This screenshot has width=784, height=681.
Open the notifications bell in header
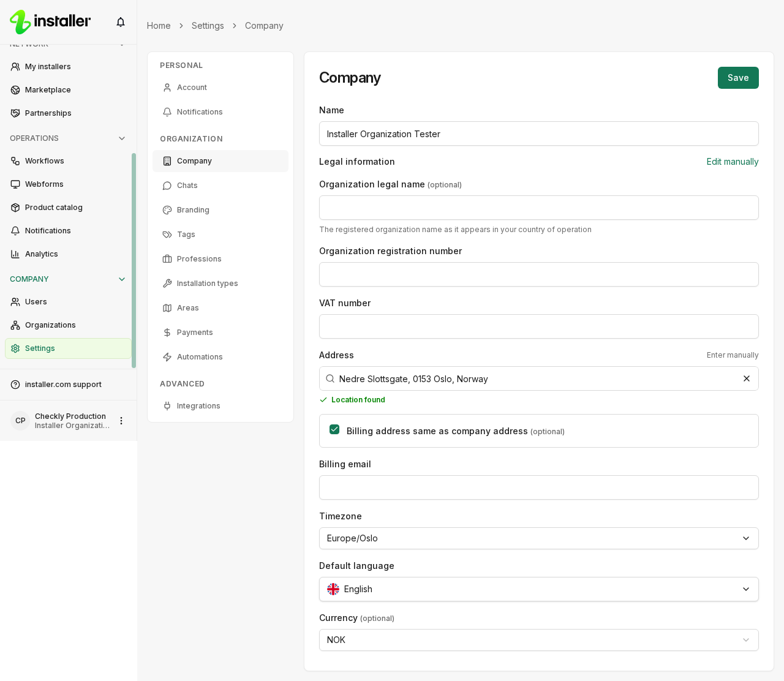(121, 22)
